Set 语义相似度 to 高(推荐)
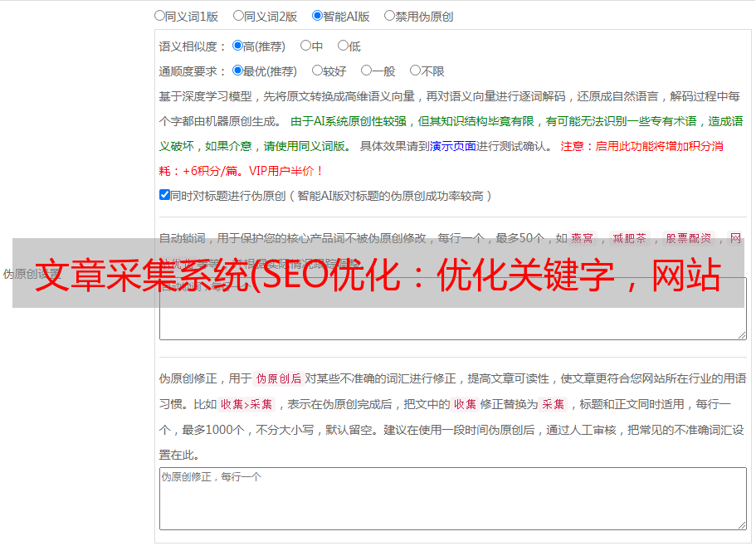Viewport: 756px width, 546px height. (237, 46)
